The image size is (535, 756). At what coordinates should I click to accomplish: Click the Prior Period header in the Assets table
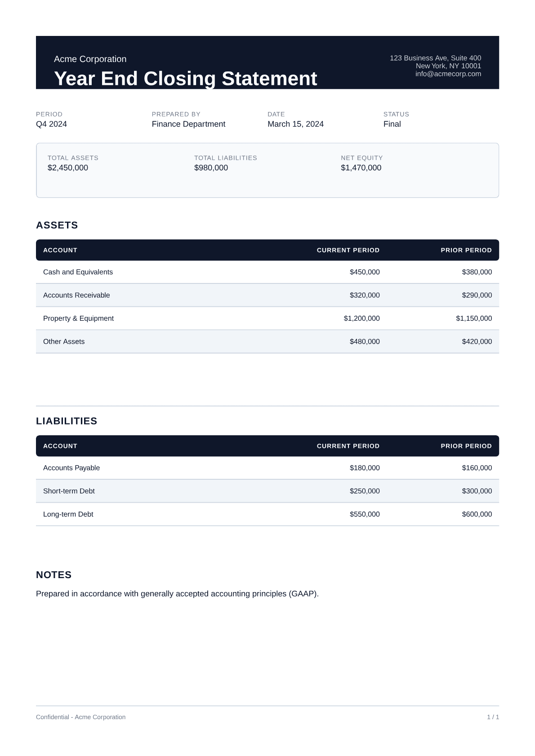pos(466,250)
